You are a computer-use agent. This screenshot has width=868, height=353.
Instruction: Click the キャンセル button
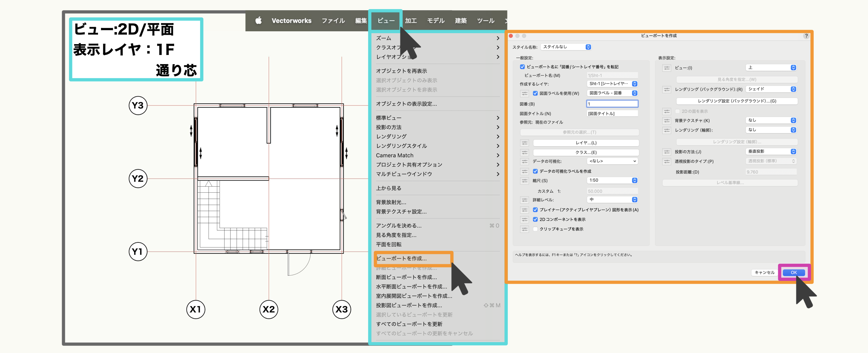(764, 273)
